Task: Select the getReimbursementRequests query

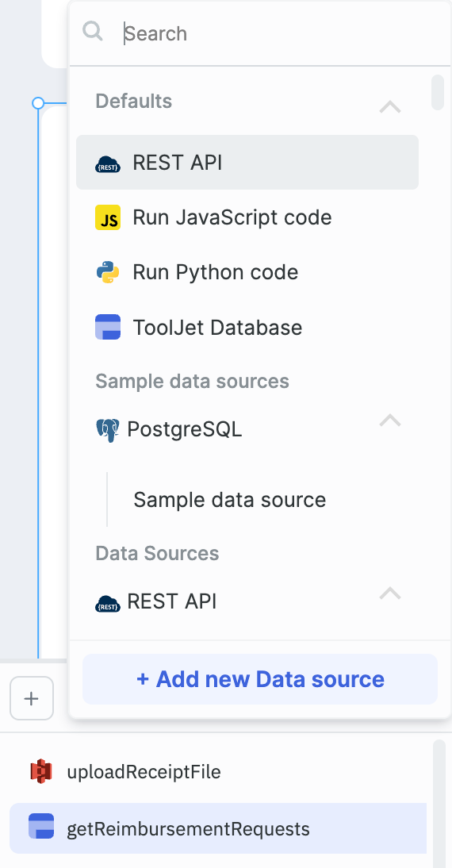Action: pos(218,828)
